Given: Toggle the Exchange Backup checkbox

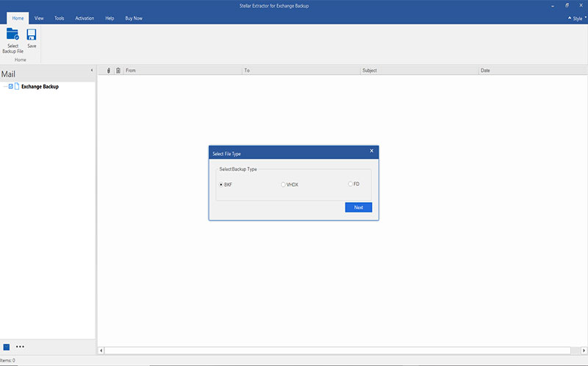Looking at the screenshot, I should [10, 86].
